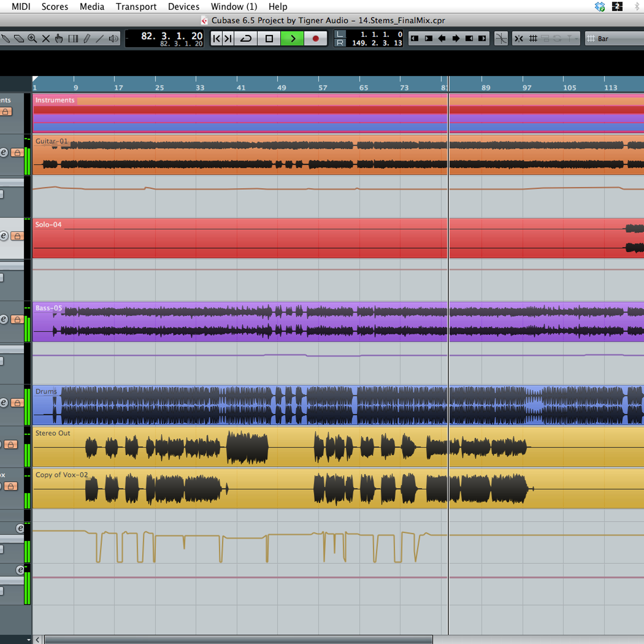This screenshot has width=644, height=644.
Task: Toggle the Cycle loop button
Action: [x=246, y=39]
